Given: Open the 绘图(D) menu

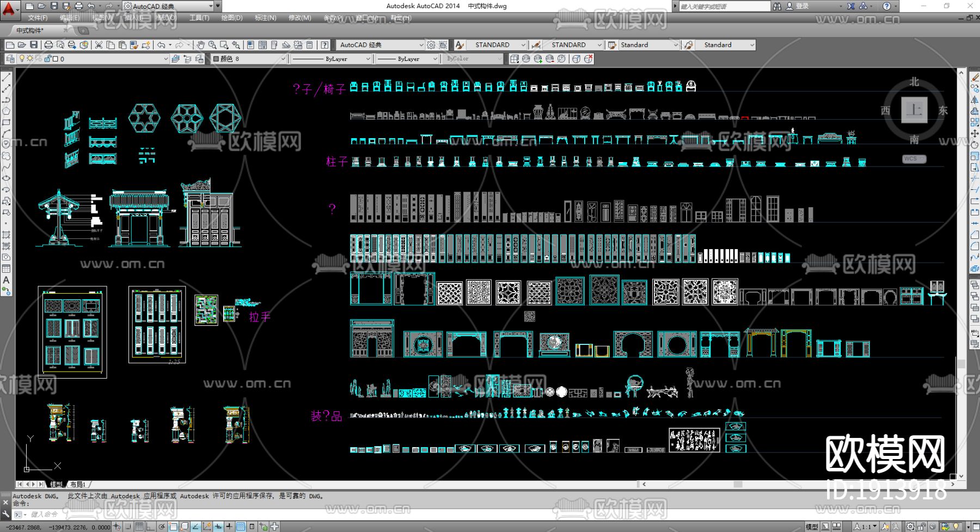Looking at the screenshot, I should coord(231,18).
